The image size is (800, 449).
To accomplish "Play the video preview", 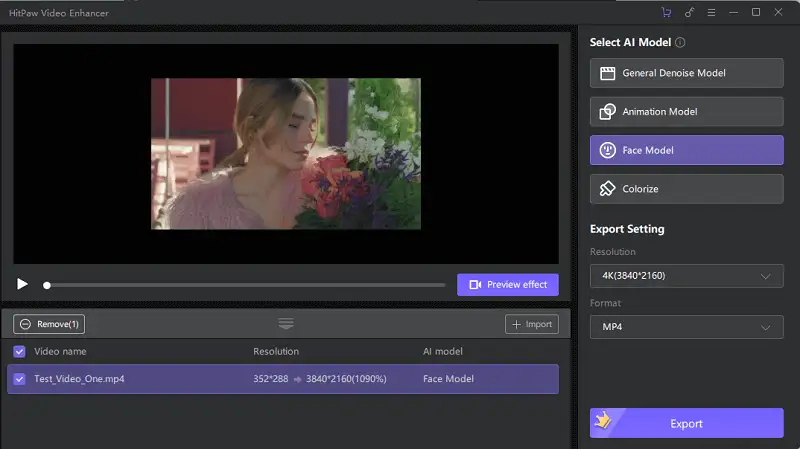I will click(23, 285).
